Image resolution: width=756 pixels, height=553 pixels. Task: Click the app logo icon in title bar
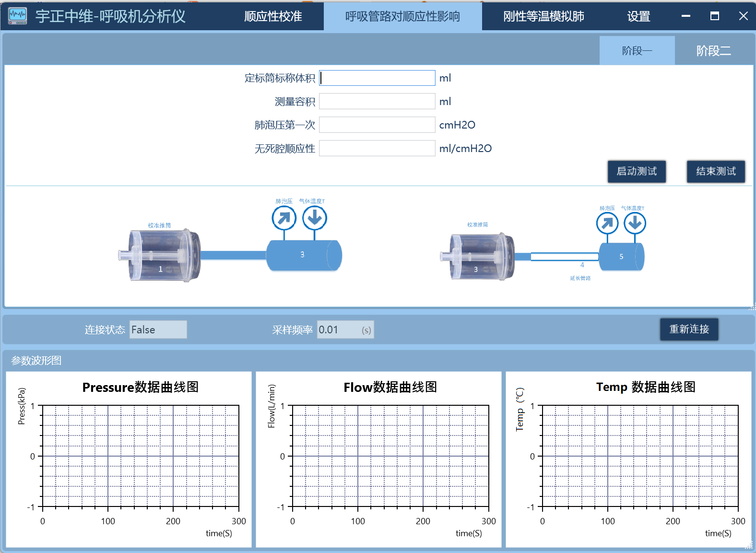pyautogui.click(x=18, y=16)
